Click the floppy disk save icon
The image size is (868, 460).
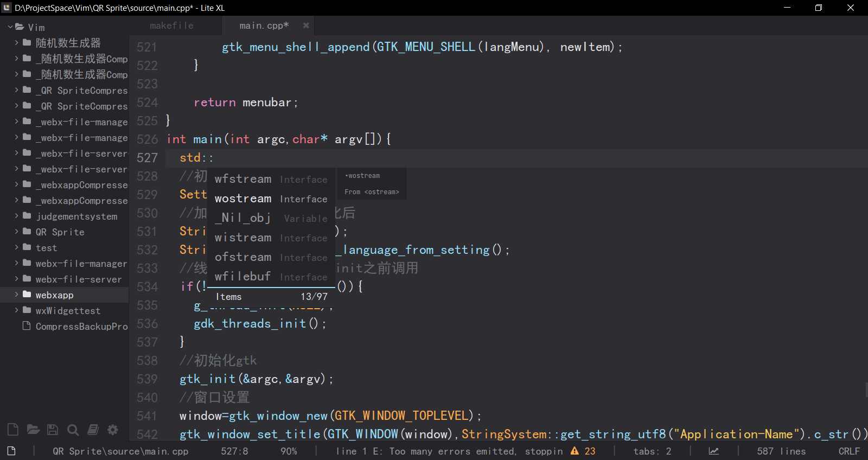pyautogui.click(x=53, y=430)
